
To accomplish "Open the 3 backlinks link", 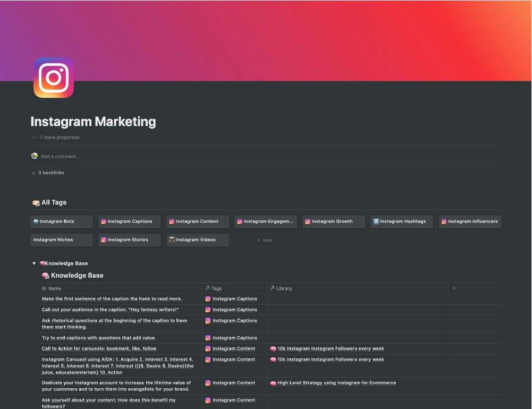I will (x=48, y=172).
